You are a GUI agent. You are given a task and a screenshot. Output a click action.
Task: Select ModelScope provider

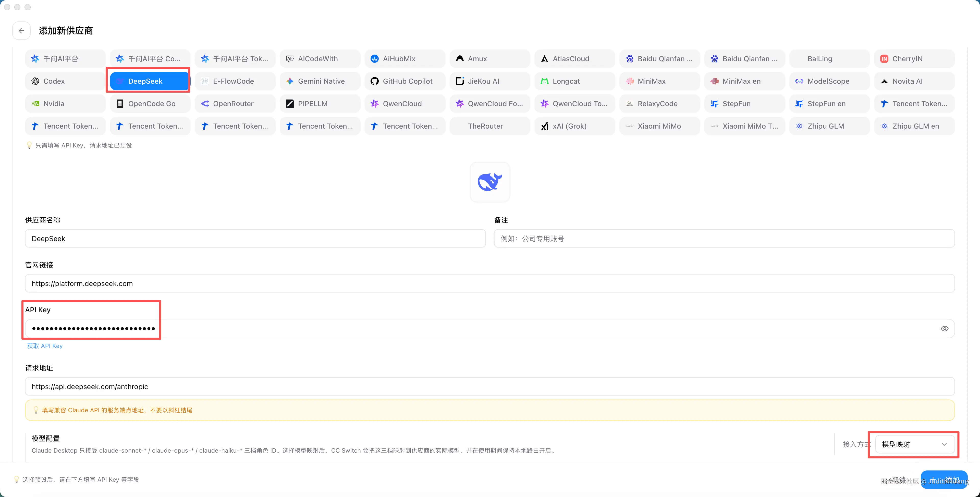(x=829, y=81)
